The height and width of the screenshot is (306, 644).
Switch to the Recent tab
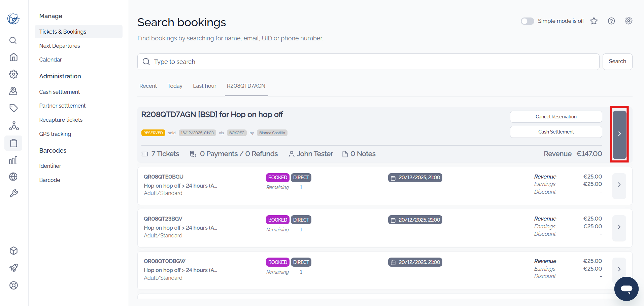pyautogui.click(x=148, y=86)
